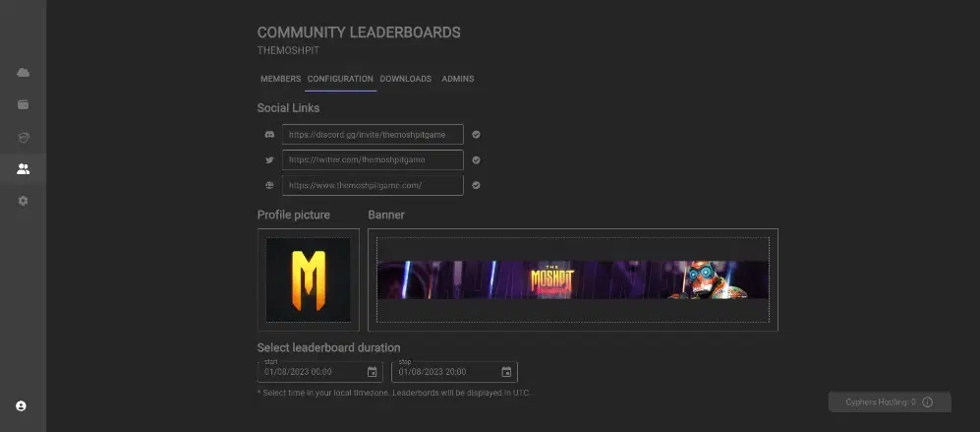Switch to the Members tab
980x432 pixels.
pos(280,79)
